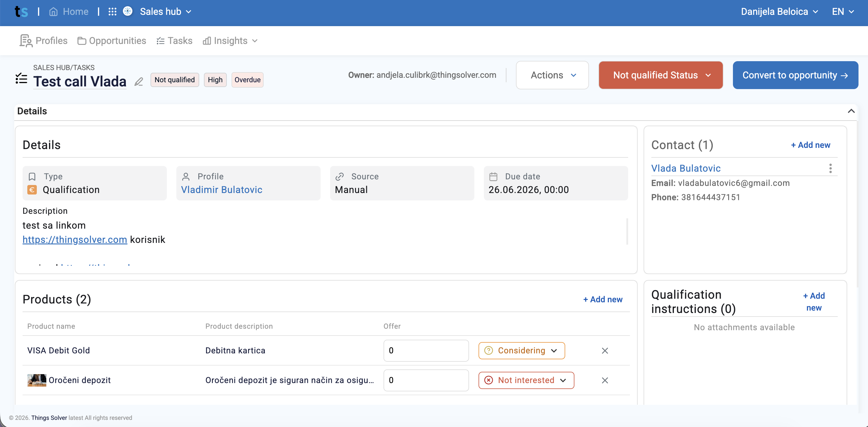Click due date value 26.06.2026, 00:00
The image size is (868, 427).
528,190
